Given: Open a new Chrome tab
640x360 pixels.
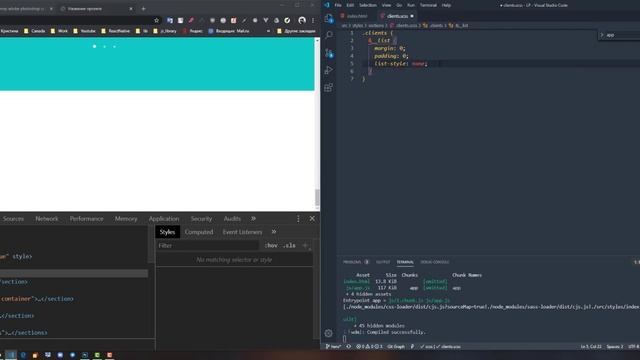Looking at the screenshot, I should pos(143,9).
